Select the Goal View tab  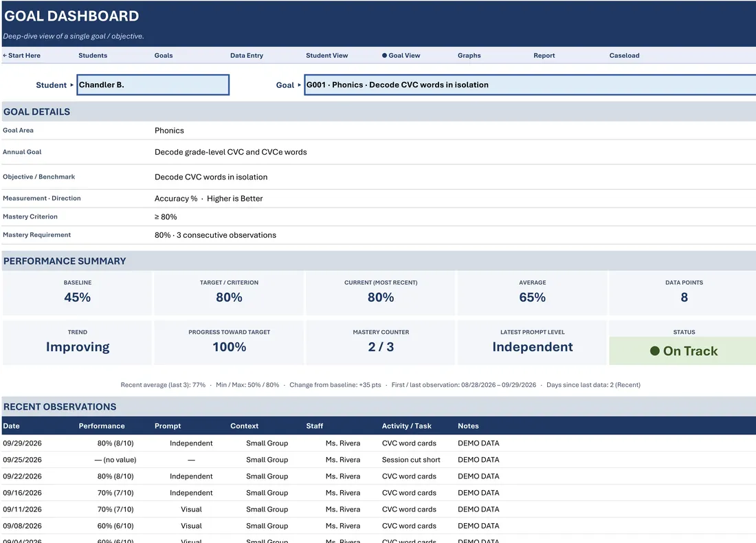[x=401, y=56]
